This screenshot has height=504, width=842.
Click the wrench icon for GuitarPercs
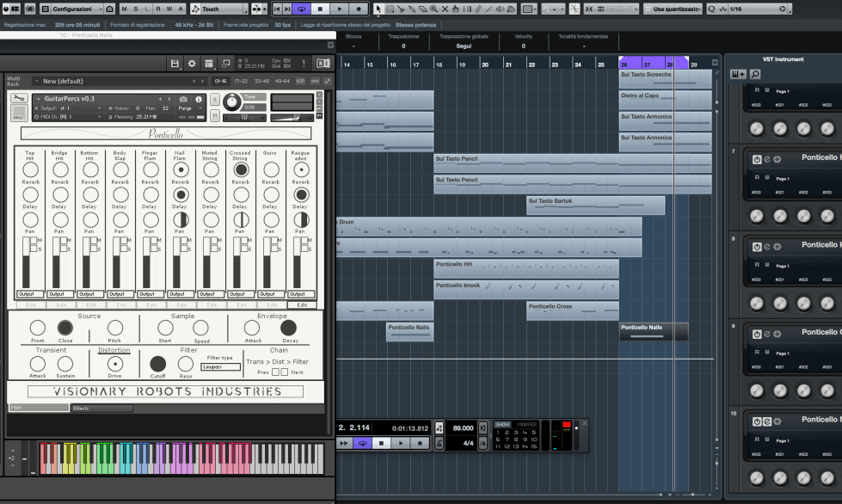point(19,99)
